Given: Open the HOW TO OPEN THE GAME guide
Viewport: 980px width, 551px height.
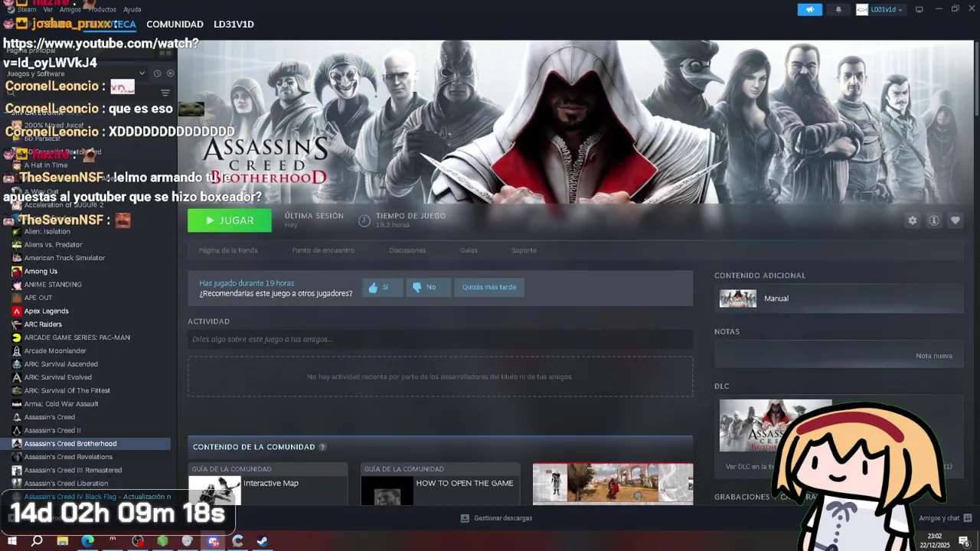Looking at the screenshot, I should (x=440, y=484).
